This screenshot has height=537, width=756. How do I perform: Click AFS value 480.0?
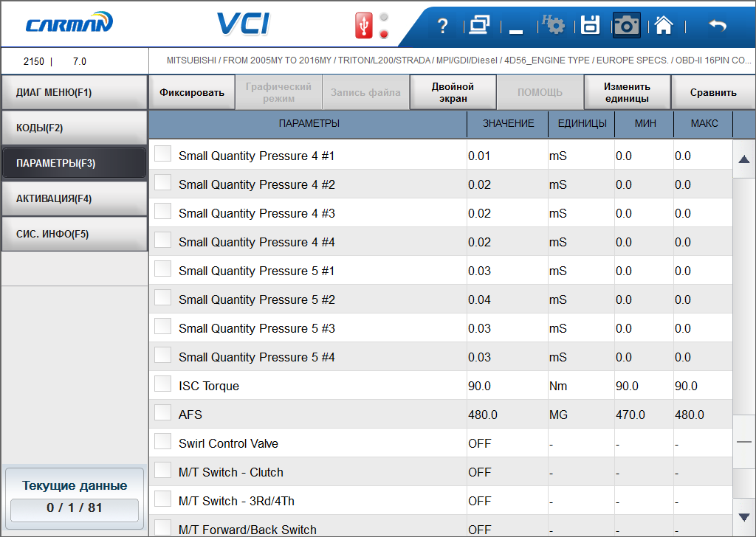point(483,415)
